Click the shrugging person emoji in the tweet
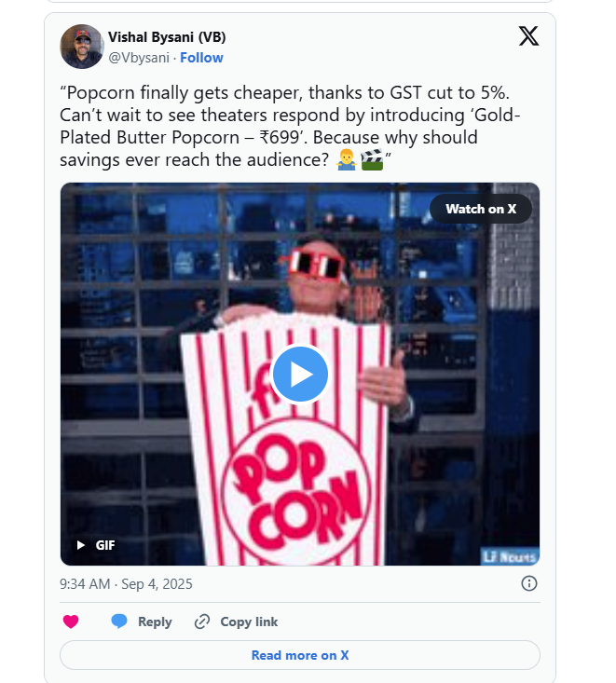The width and height of the screenshot is (616, 683). point(347,160)
